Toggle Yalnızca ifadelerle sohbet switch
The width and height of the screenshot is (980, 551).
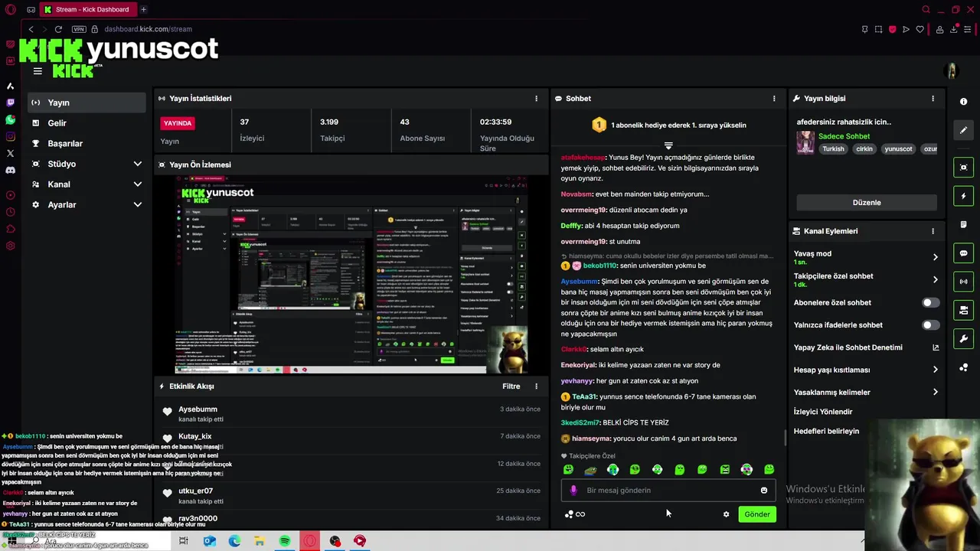930,325
